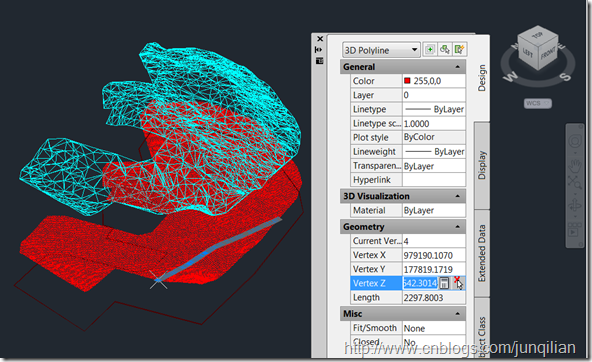Open the Material ByLayer value

tap(434, 210)
